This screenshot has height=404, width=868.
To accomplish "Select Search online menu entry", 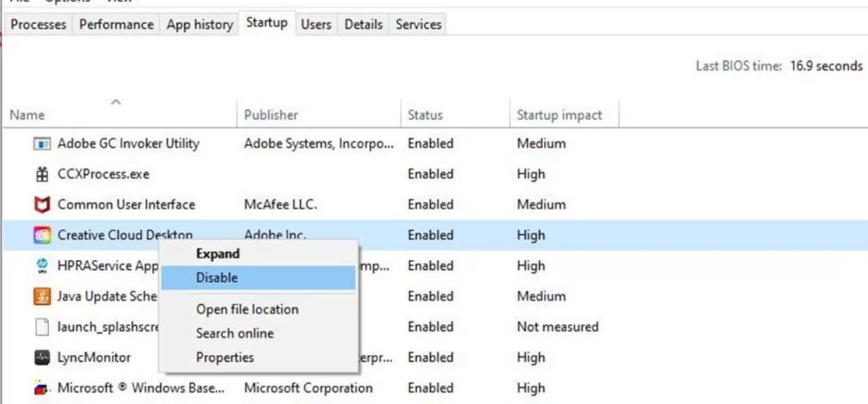I will point(235,334).
